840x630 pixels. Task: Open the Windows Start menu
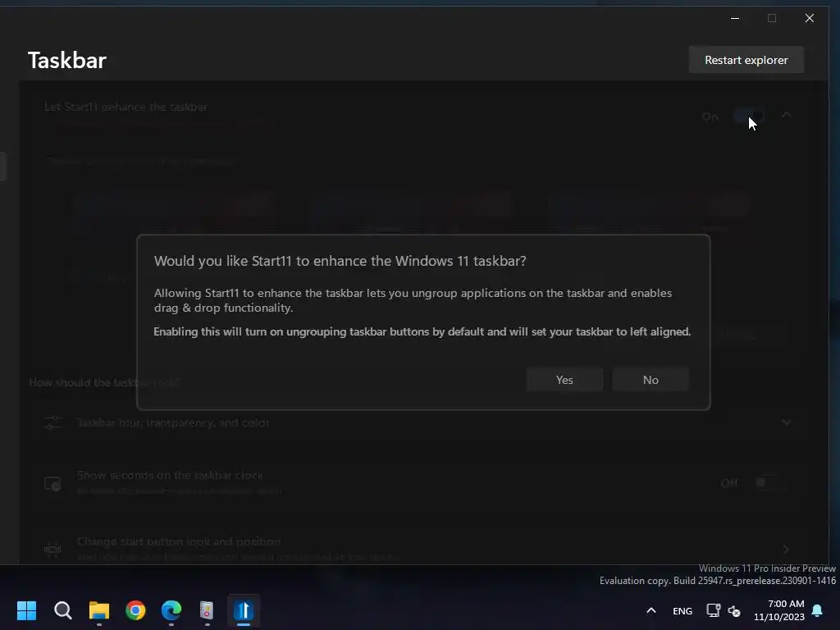click(26, 610)
